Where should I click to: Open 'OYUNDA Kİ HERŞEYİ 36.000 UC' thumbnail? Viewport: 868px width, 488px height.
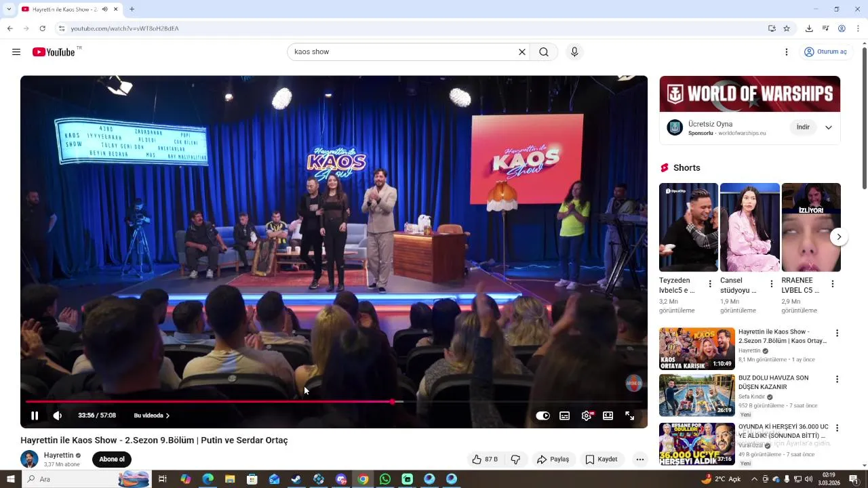pos(697,444)
